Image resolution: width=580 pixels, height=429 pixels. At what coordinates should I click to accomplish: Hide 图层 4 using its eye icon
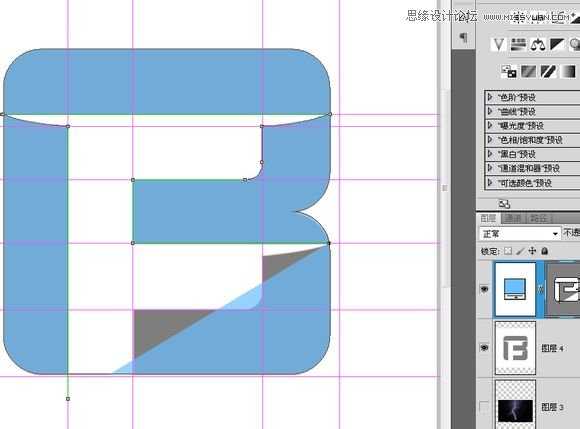484,348
